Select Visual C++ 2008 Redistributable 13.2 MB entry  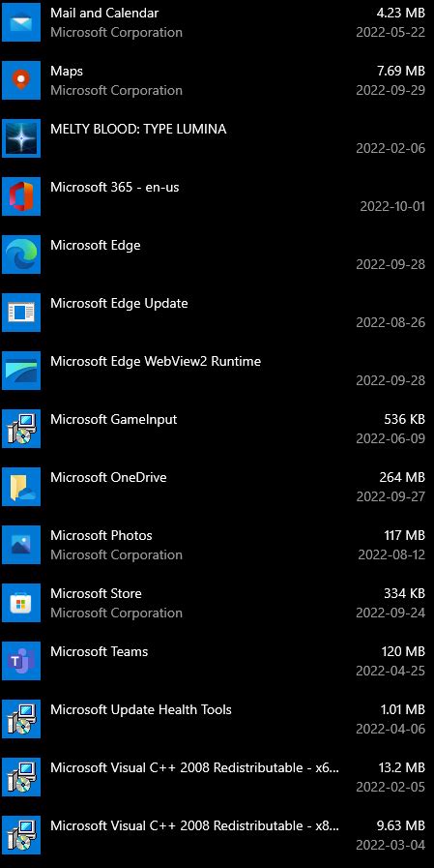[x=217, y=777]
